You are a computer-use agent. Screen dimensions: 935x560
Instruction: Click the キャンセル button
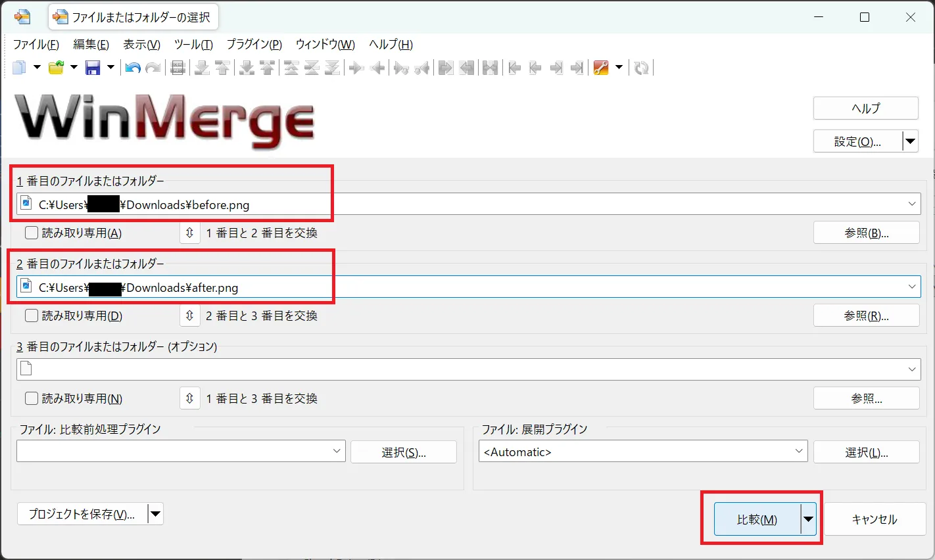pos(875,519)
